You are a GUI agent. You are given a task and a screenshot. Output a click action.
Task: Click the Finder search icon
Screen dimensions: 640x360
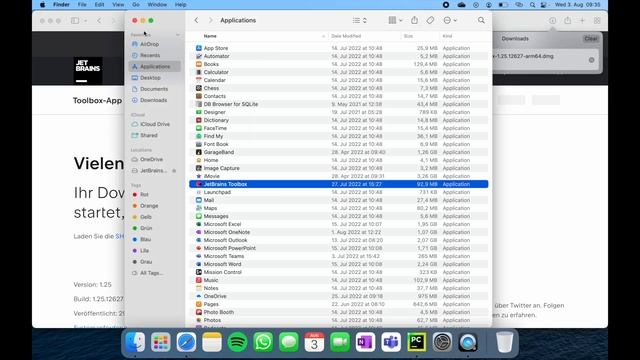point(481,20)
